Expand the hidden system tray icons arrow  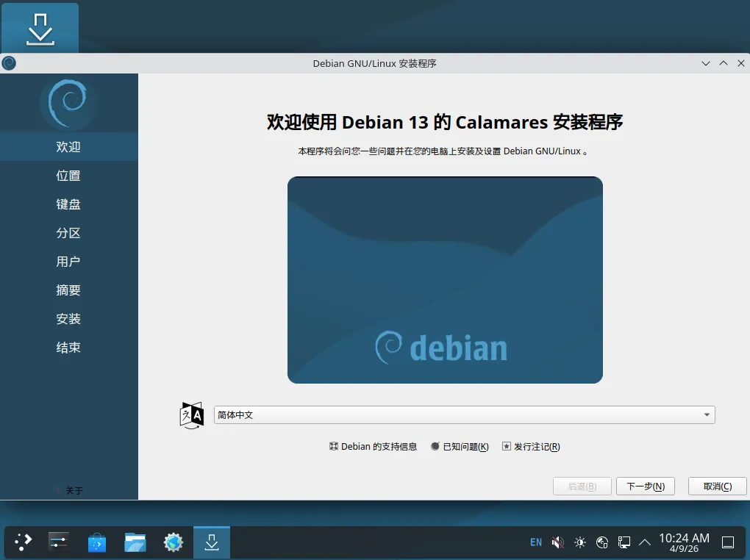(x=645, y=542)
